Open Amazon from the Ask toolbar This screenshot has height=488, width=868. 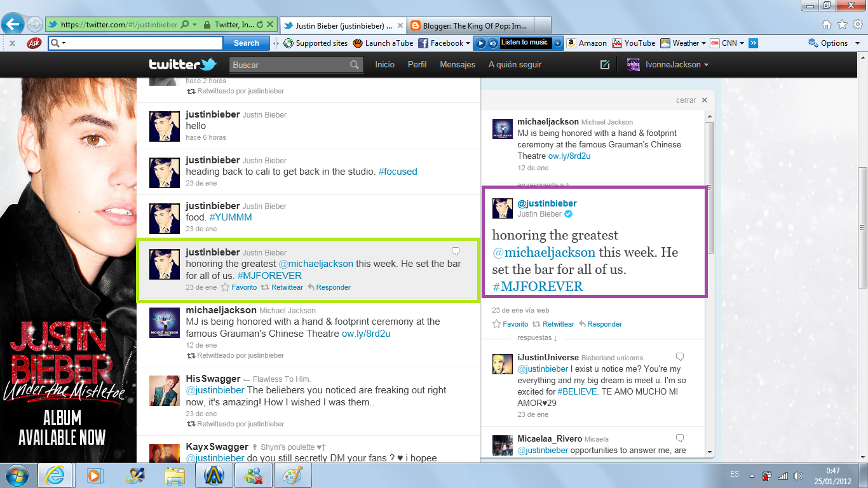tap(587, 43)
